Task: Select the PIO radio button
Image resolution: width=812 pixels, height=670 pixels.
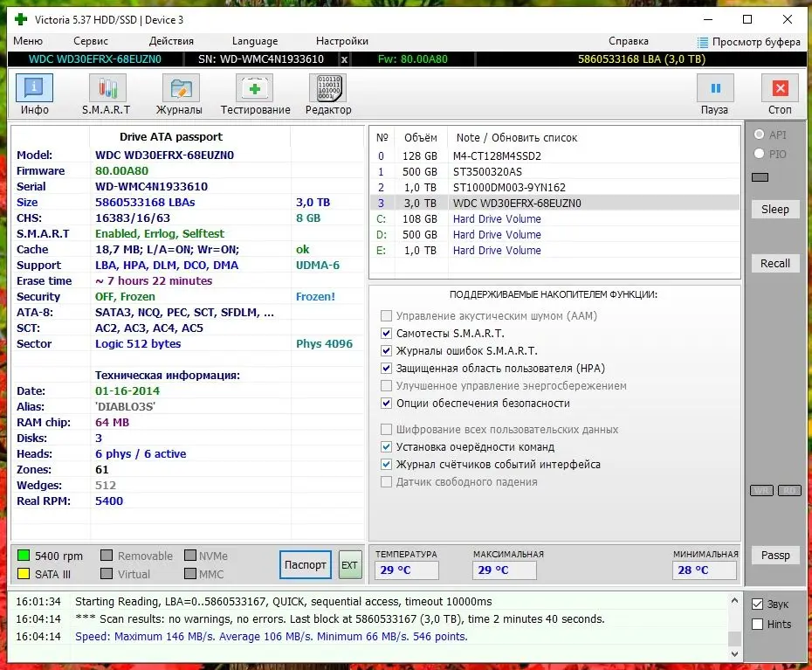Action: click(x=760, y=154)
